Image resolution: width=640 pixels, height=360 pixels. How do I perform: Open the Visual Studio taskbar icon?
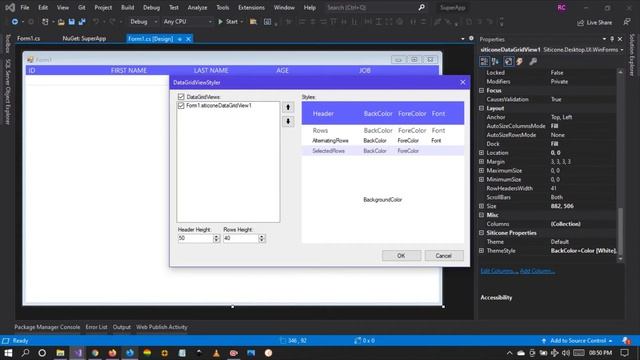click(78, 353)
